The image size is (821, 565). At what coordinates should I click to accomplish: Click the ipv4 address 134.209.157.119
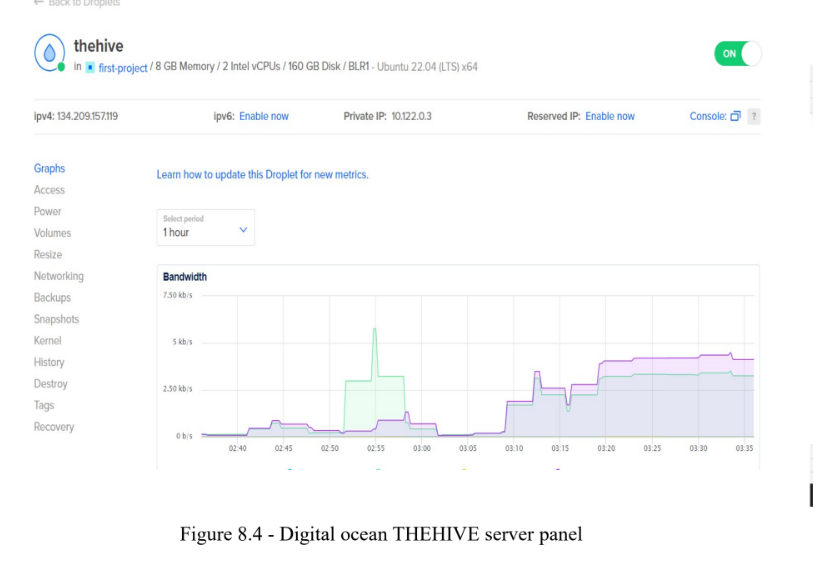pos(87,116)
